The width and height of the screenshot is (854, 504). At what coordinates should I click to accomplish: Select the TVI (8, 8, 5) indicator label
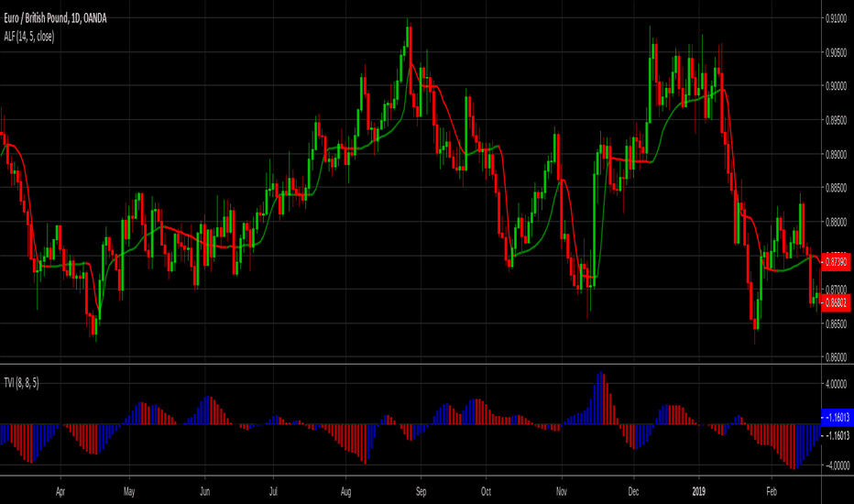click(x=21, y=383)
